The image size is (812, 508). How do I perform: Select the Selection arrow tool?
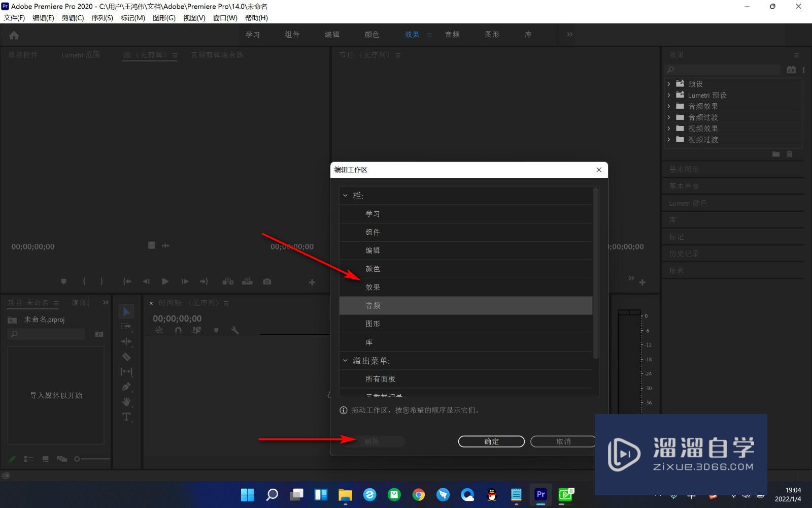coord(126,311)
